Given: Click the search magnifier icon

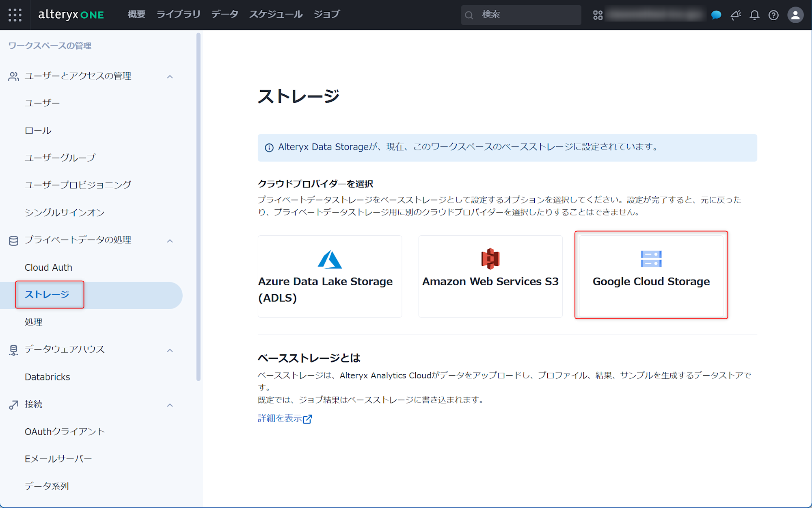Looking at the screenshot, I should 469,15.
